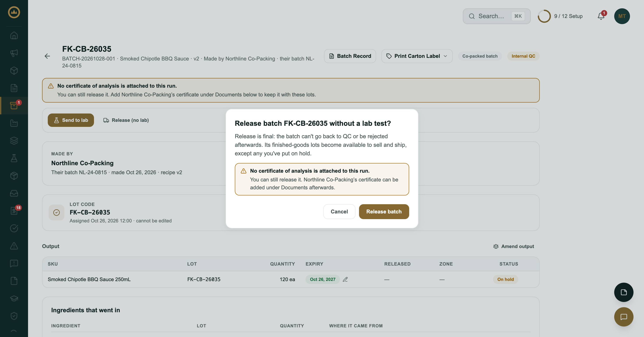
Task: Expand the Print Carton Label dropdown
Action: pos(417,56)
